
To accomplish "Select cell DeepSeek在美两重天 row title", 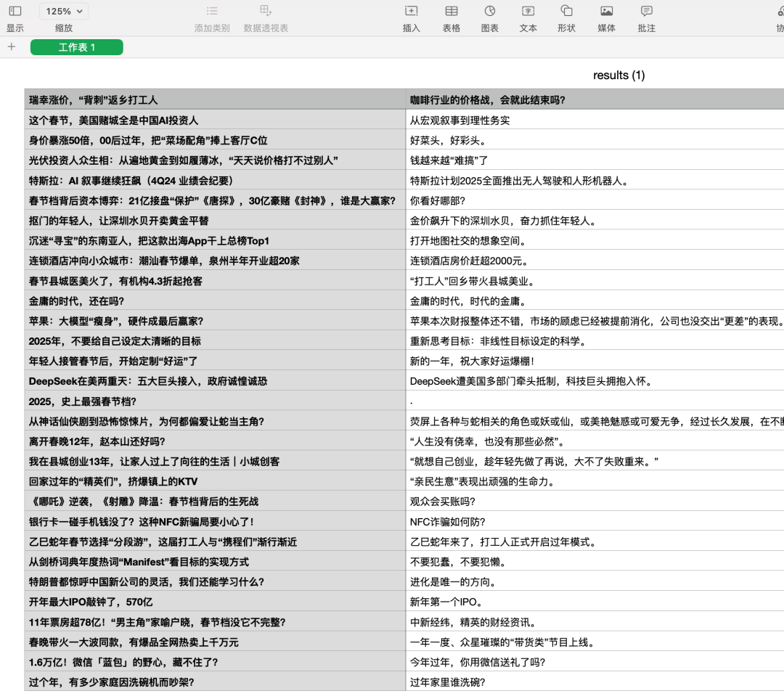I will tap(215, 381).
